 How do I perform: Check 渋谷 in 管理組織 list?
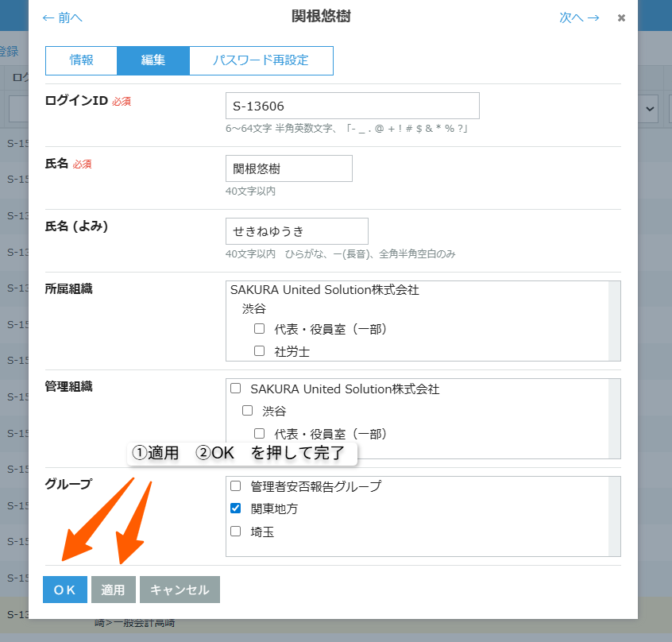[x=247, y=411]
